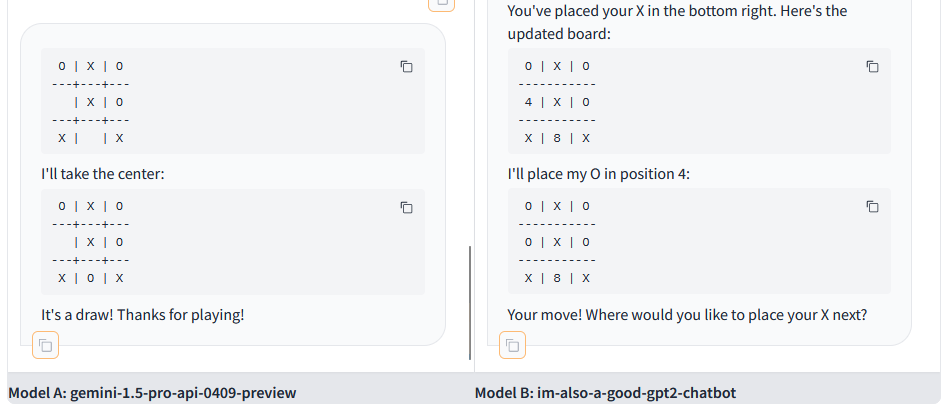The image size is (944, 406).
Task: Click inside Model A's first tic-tac-toe code block
Action: coord(233,101)
